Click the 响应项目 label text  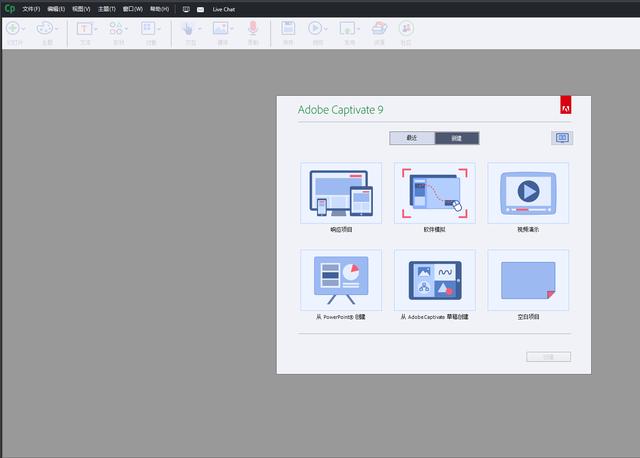pyautogui.click(x=341, y=229)
